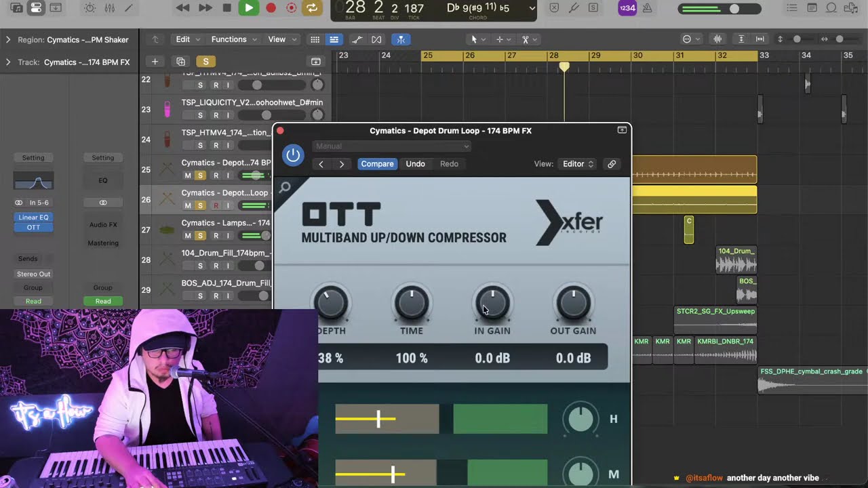
Task: Open the Edit menu in tracks area
Action: pos(188,39)
